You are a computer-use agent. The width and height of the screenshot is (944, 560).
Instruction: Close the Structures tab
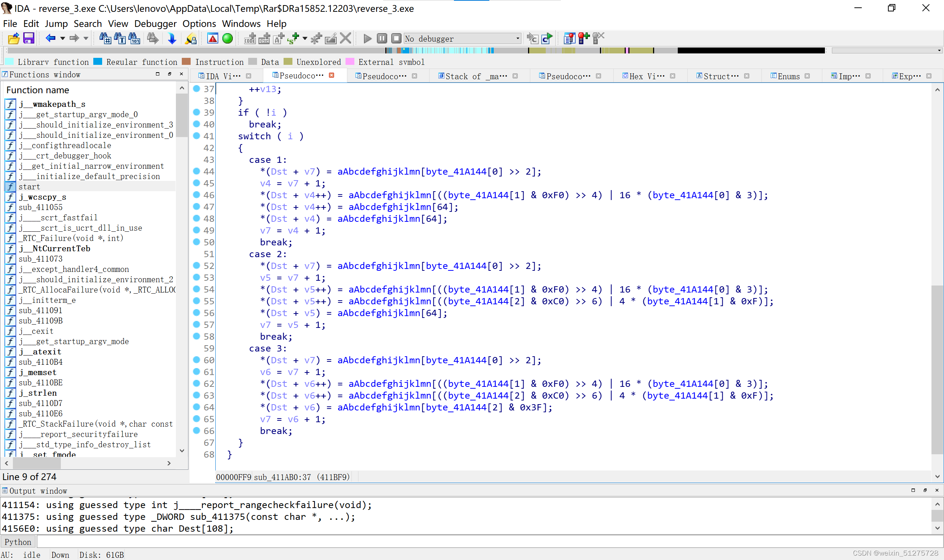[746, 76]
